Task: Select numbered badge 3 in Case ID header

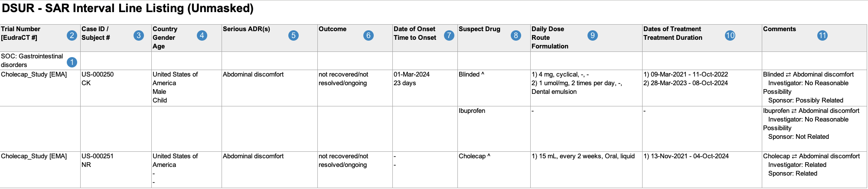Action: click(x=139, y=35)
